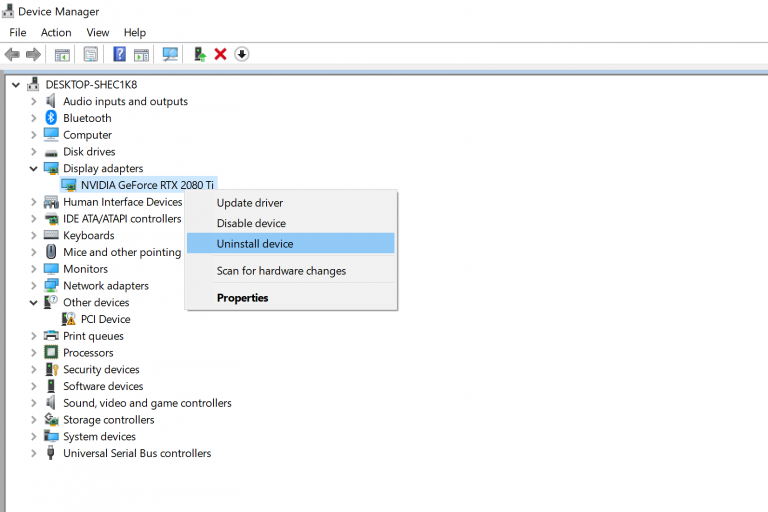768x512 pixels.
Task: Select the NVIDIA GeForce RTX 2080 Ti device
Action: pos(147,185)
